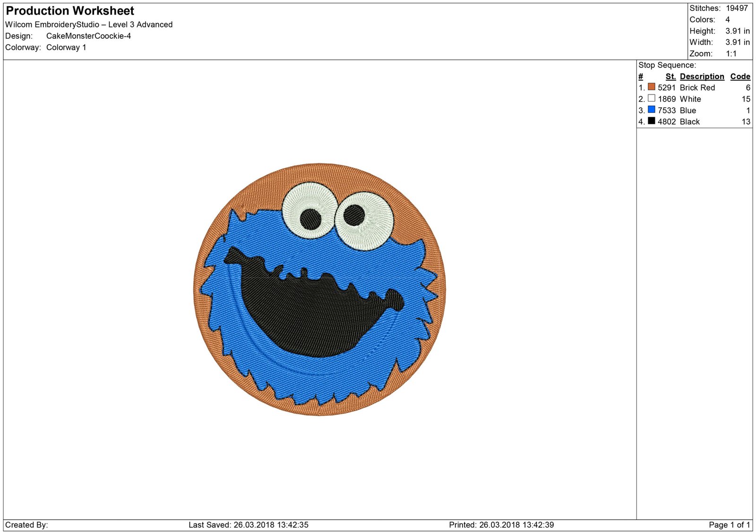Click the 'Page 1 of 1' indicator
The height and width of the screenshot is (532, 756).
(730, 525)
